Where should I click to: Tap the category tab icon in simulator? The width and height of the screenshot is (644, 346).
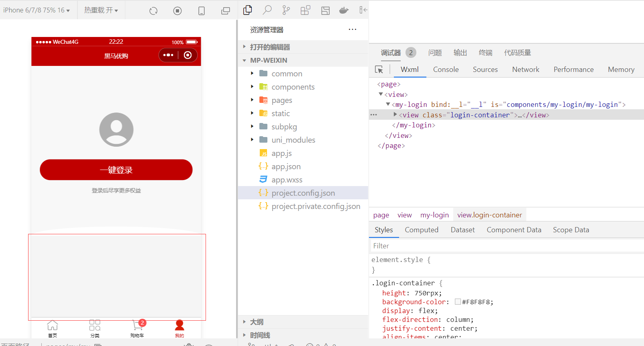pyautogui.click(x=95, y=325)
